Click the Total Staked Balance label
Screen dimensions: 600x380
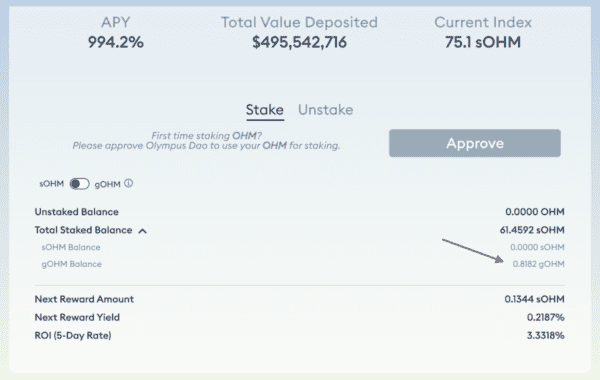(x=83, y=230)
